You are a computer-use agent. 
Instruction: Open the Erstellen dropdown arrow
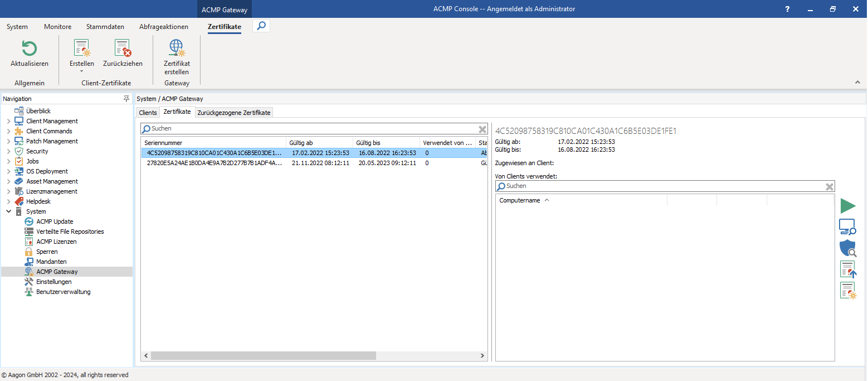(81, 71)
